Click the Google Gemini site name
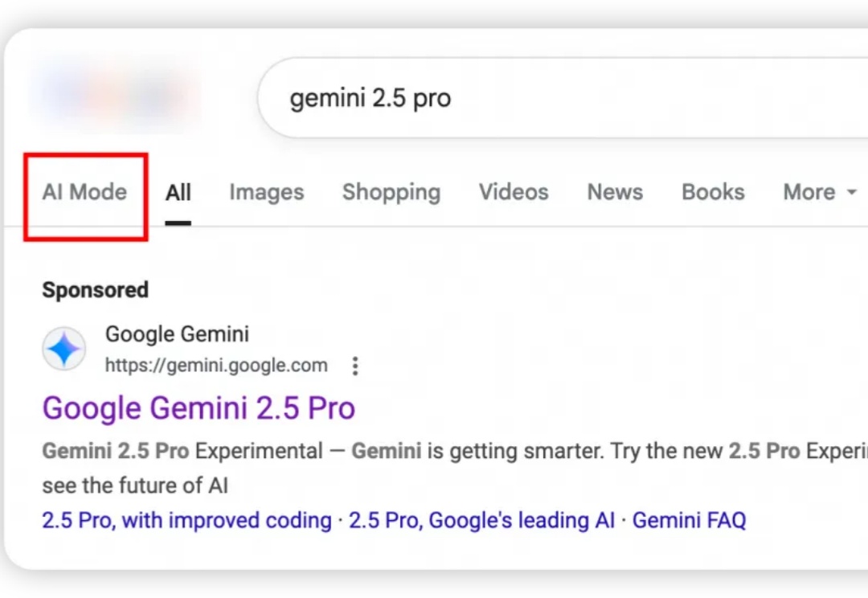The height and width of the screenshot is (598, 868). (x=177, y=334)
